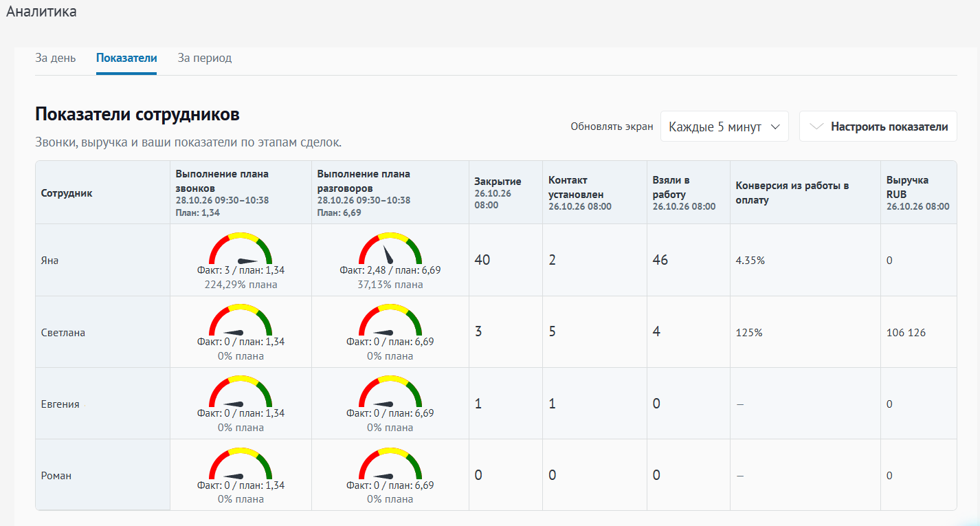Click Яна's Закрытие value 40

pyautogui.click(x=482, y=260)
